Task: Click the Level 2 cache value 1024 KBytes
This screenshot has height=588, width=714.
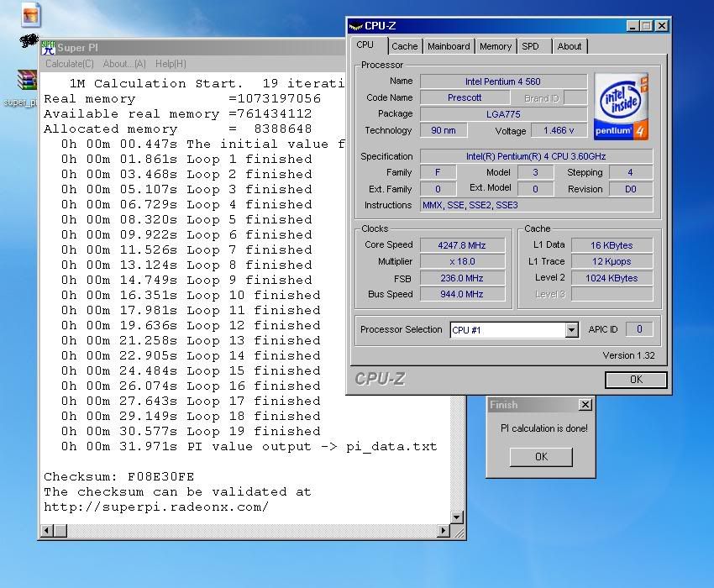Action: (612, 278)
